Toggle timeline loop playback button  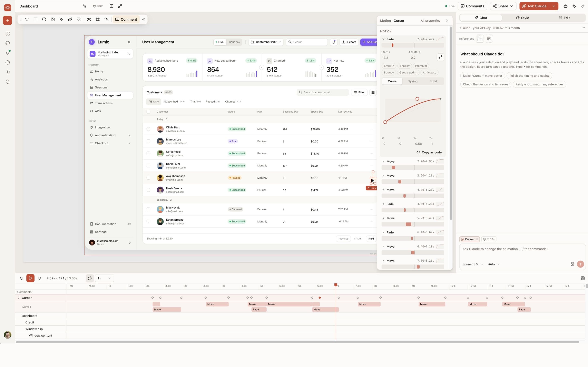tap(90, 278)
